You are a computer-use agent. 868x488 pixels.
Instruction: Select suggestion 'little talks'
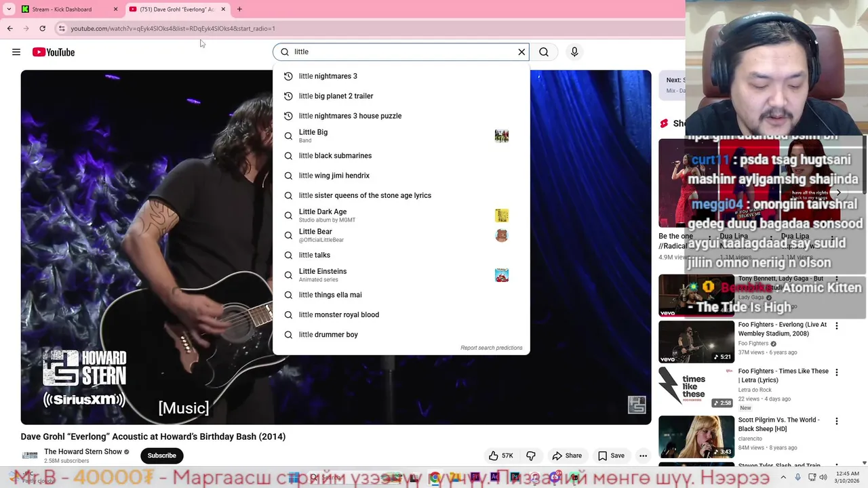[401, 255]
